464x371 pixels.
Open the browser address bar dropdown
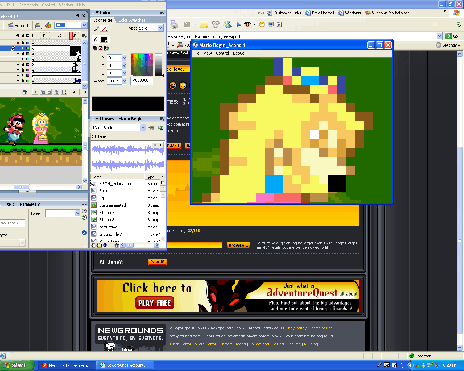pyautogui.click(x=440, y=36)
